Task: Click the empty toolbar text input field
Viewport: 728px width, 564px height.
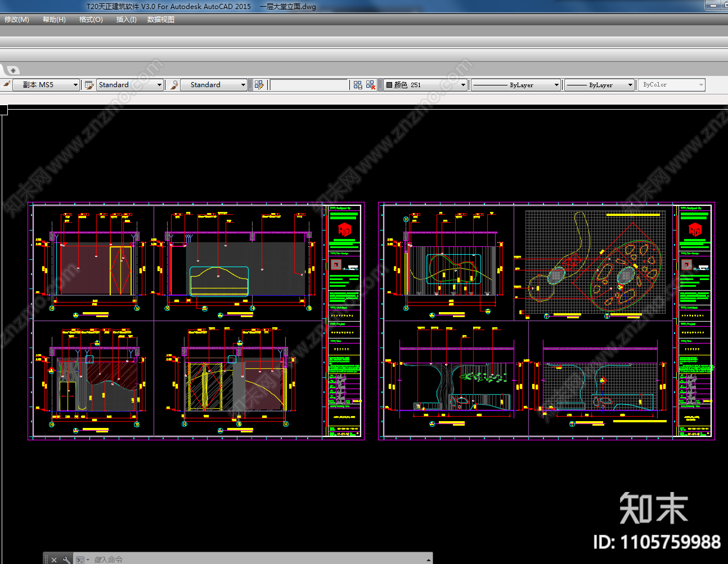Action: tap(309, 85)
